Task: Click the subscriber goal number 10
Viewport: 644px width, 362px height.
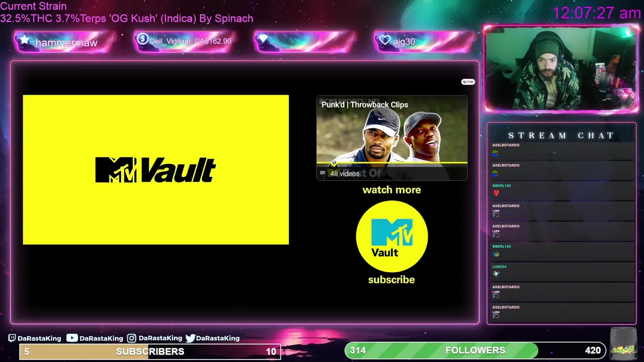Action: 271,351
